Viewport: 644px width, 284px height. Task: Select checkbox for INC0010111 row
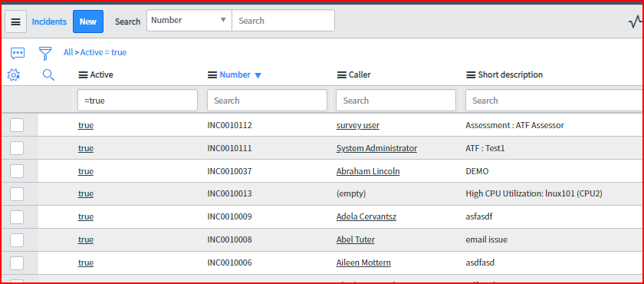click(x=17, y=148)
